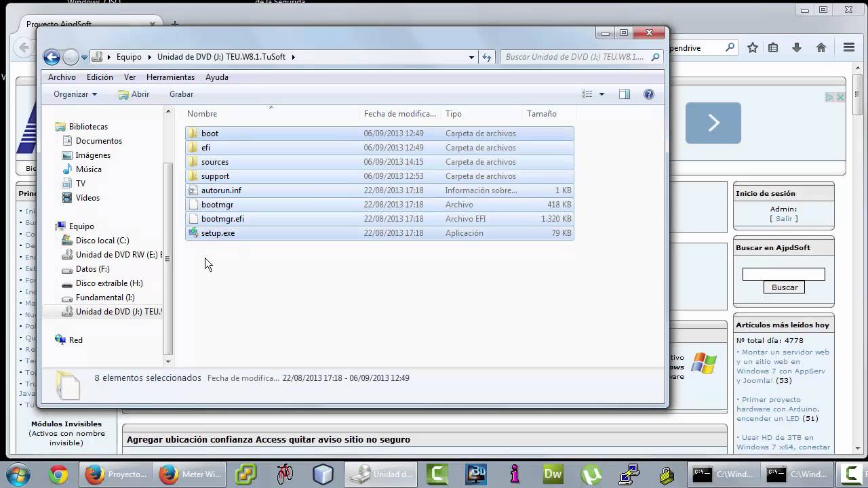Screen dimensions: 868x488
Task: Click the Abrir toolbar button
Action: [134, 94]
